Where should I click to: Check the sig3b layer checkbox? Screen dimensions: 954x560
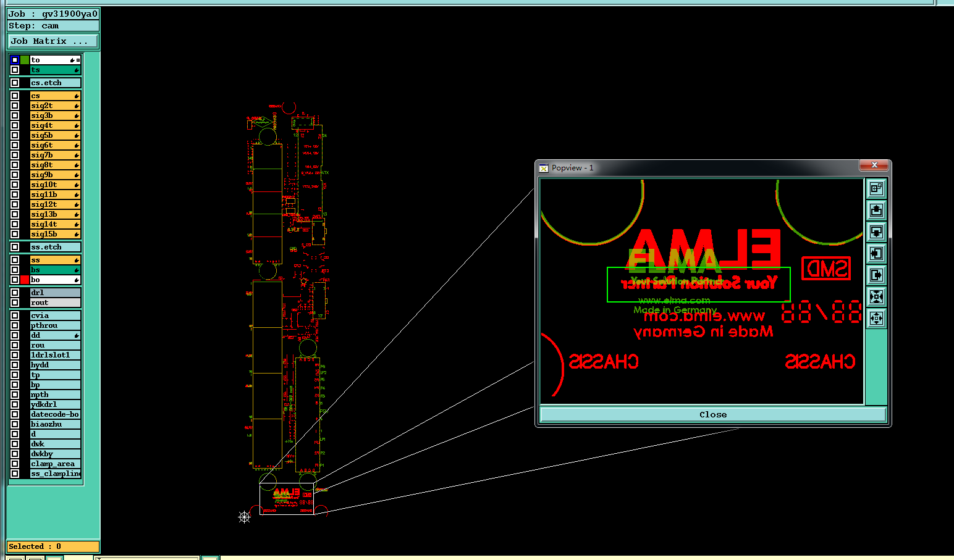pyautogui.click(x=15, y=115)
